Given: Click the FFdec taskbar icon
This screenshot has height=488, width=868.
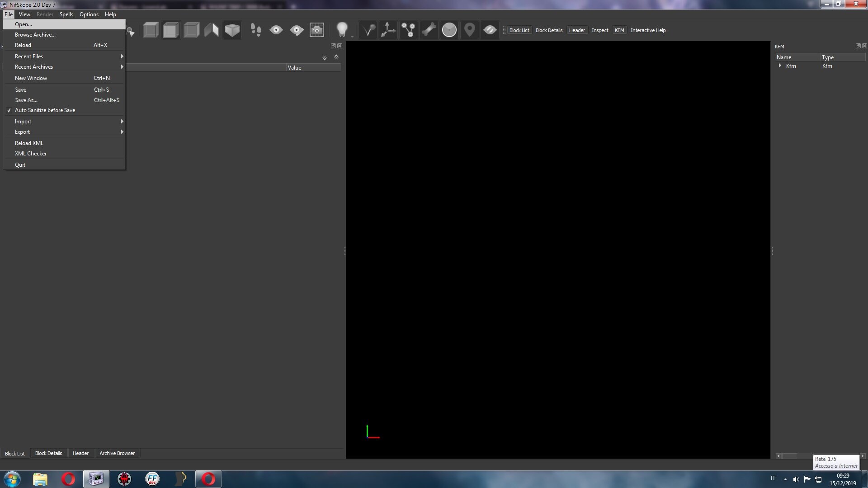Looking at the screenshot, I should point(152,479).
